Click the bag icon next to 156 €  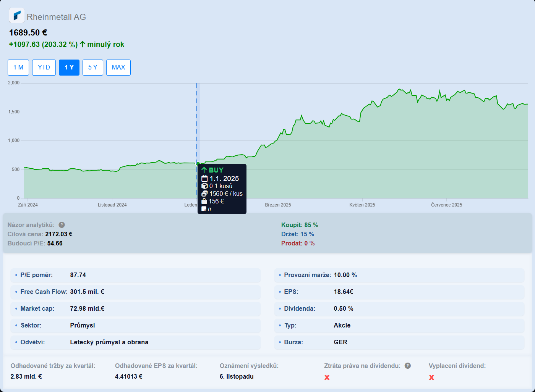[x=204, y=201]
